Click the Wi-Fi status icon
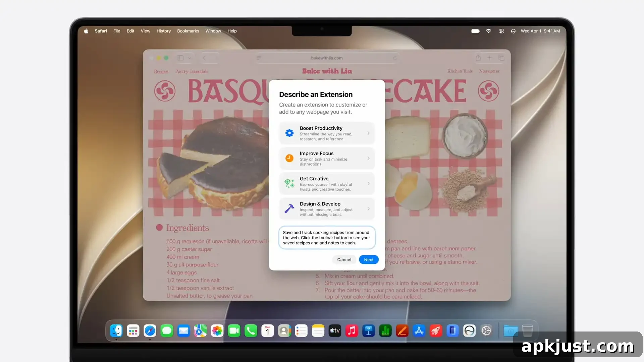Screen dimensions: 644x362 coord(488,31)
